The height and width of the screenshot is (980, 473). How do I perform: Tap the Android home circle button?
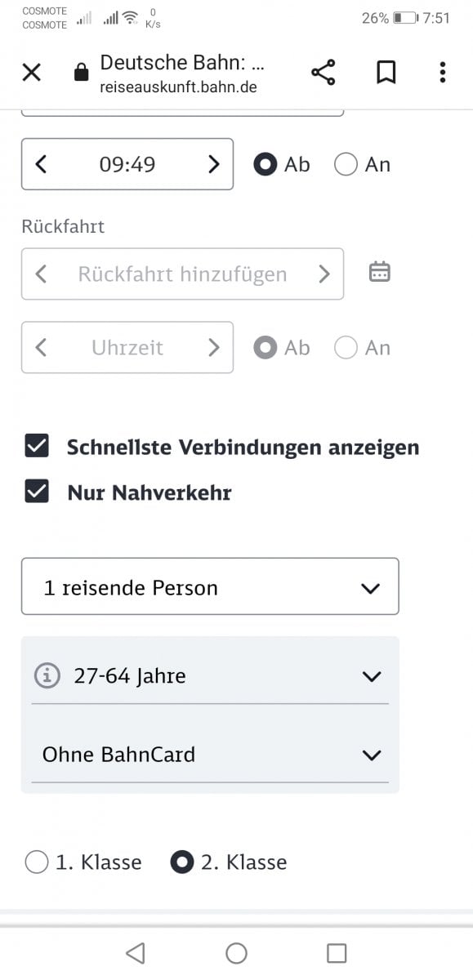pyautogui.click(x=236, y=952)
